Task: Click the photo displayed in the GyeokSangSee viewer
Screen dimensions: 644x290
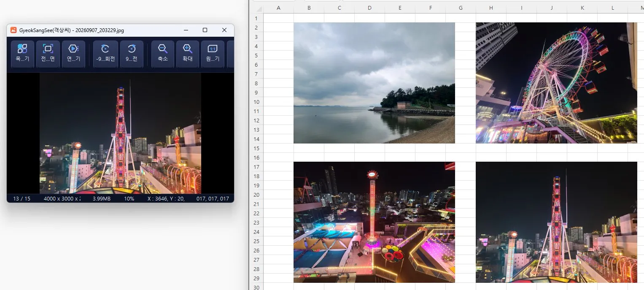Action: coord(120,133)
